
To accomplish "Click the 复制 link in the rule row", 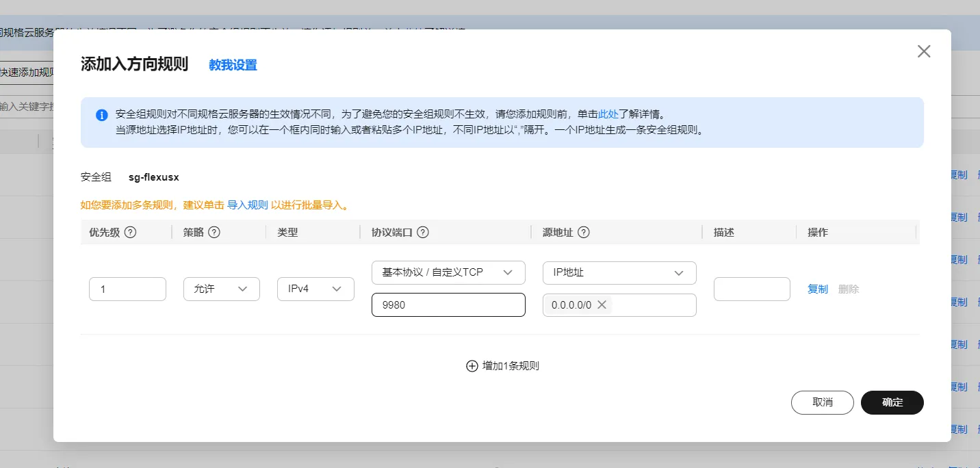I will [x=818, y=289].
